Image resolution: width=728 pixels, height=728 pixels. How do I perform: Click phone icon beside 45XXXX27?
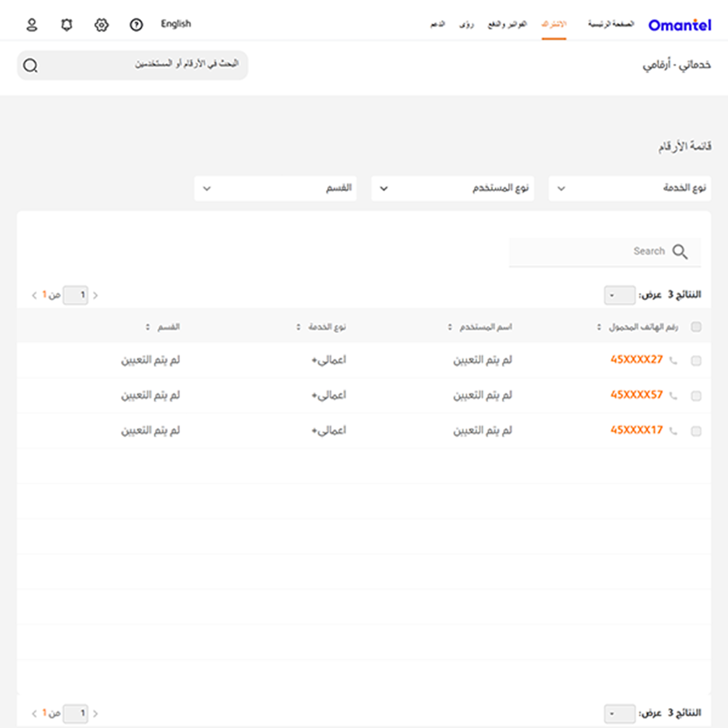(x=673, y=360)
